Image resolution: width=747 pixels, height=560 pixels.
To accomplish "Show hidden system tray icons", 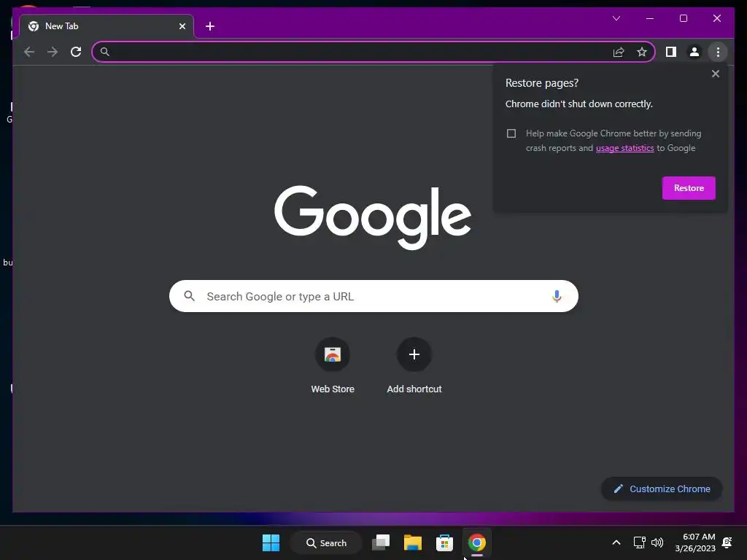I will pyautogui.click(x=616, y=542).
